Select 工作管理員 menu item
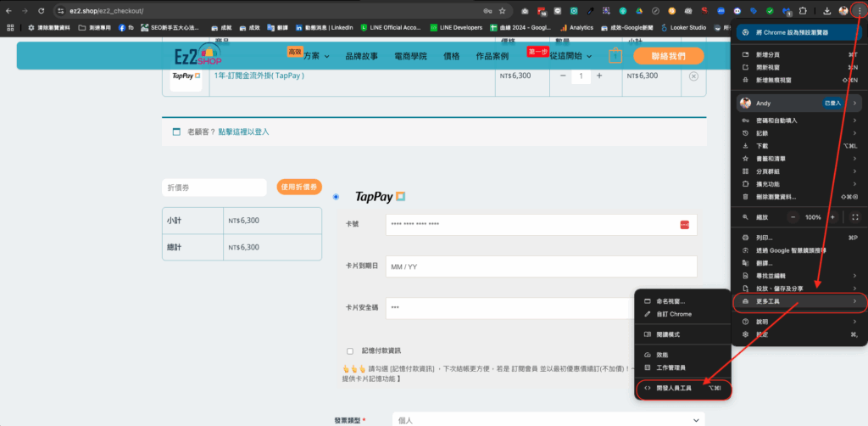The width and height of the screenshot is (868, 426). click(x=683, y=367)
